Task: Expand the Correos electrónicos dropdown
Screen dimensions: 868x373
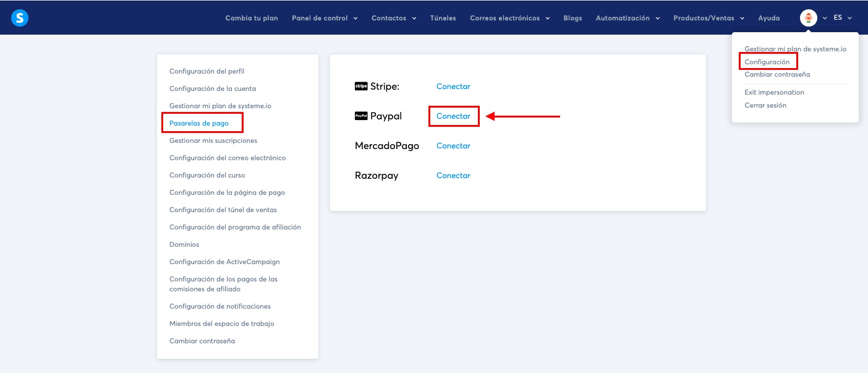Action: pyautogui.click(x=509, y=18)
